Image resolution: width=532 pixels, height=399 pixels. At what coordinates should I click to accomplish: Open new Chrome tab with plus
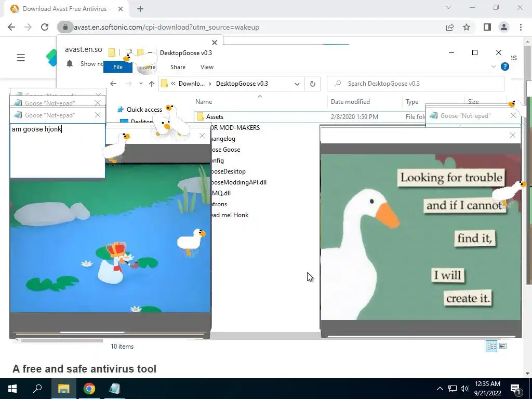point(140,9)
